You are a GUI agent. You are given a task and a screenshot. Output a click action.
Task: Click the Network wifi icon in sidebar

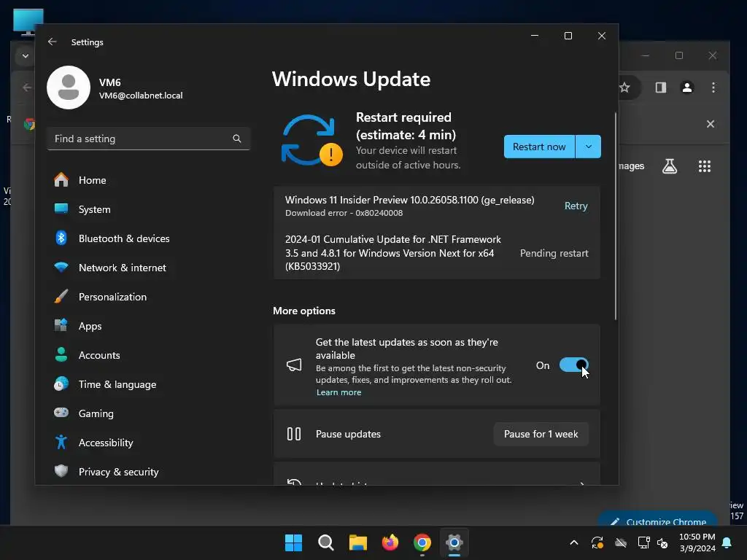pos(61,267)
